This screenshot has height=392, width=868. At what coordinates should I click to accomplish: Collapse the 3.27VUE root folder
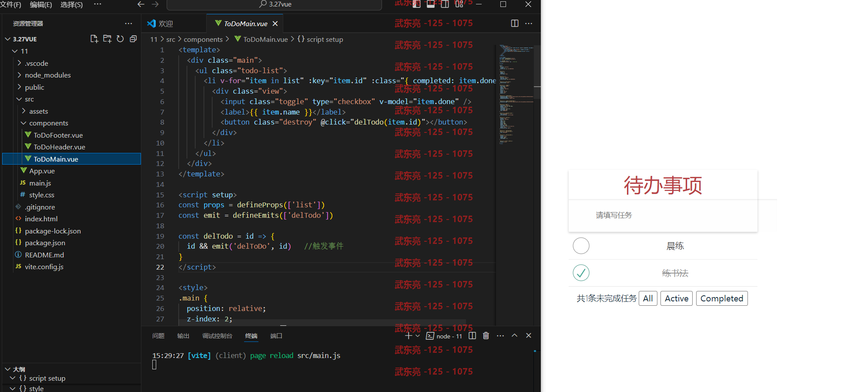(7, 39)
